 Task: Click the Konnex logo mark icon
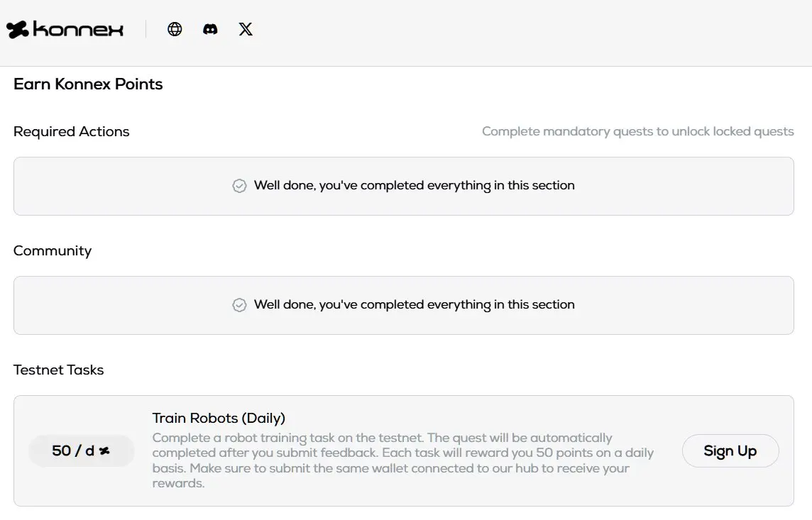17,29
